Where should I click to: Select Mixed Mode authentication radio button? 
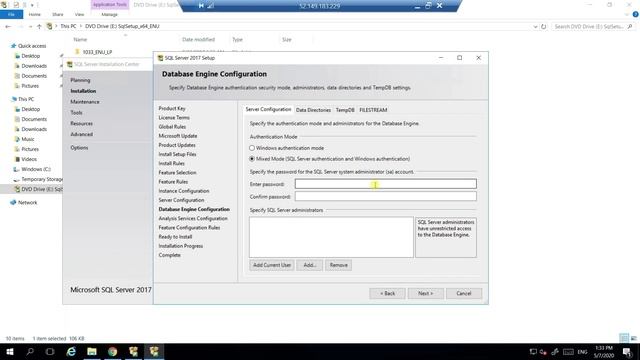[252, 159]
